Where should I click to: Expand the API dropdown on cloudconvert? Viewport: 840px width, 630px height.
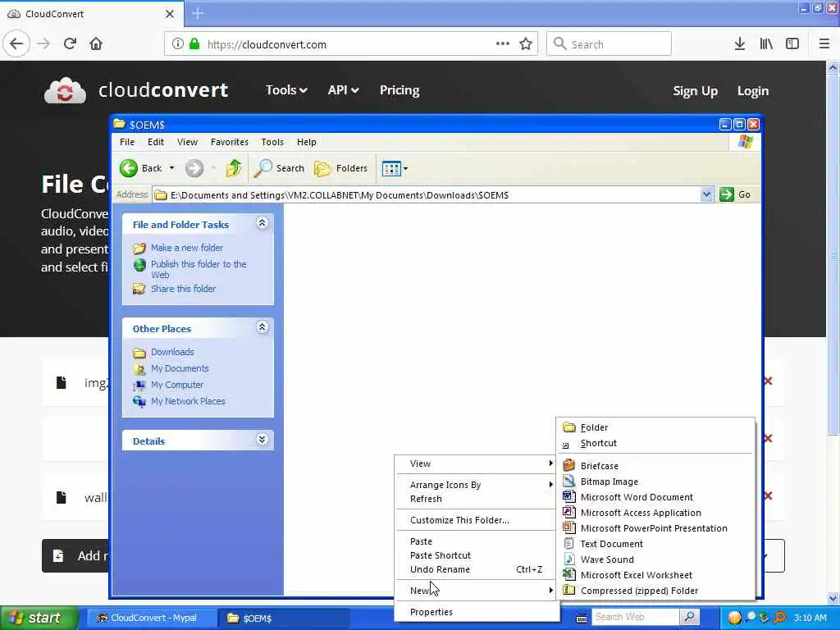click(343, 90)
